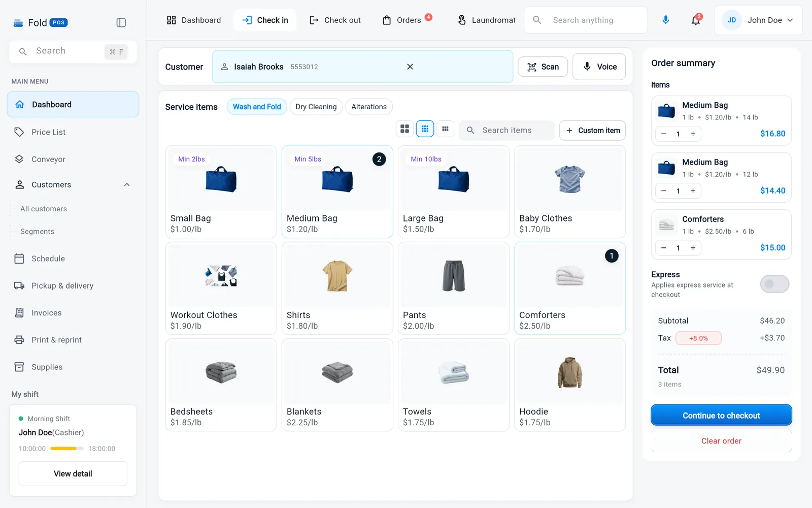Click Voice input button
The image size is (812, 508).
[599, 67]
